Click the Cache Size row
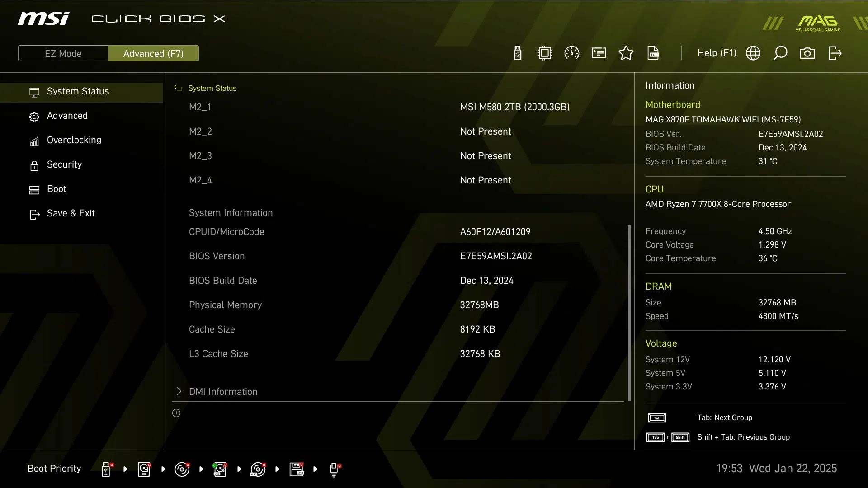Screen dimensions: 868x488 tap(398, 329)
